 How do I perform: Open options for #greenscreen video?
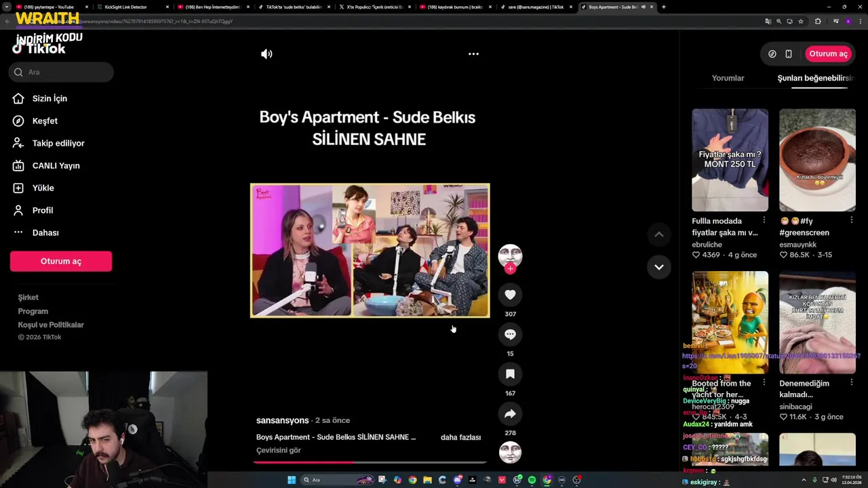point(852,220)
